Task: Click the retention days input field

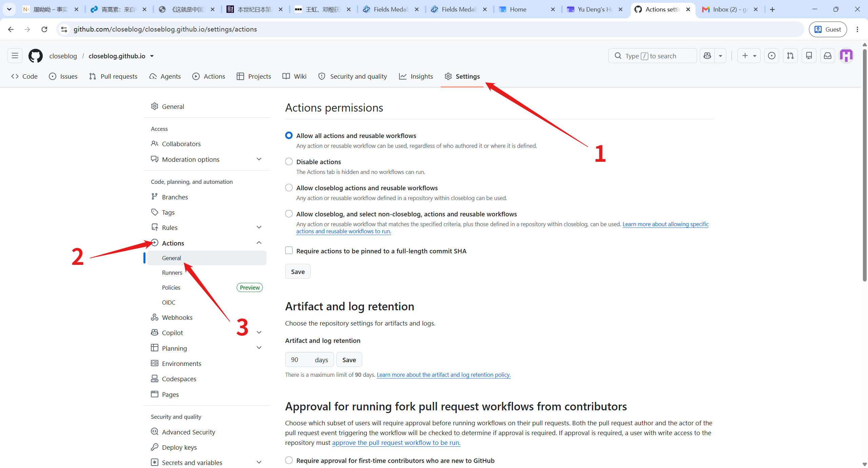Action: coord(309,360)
